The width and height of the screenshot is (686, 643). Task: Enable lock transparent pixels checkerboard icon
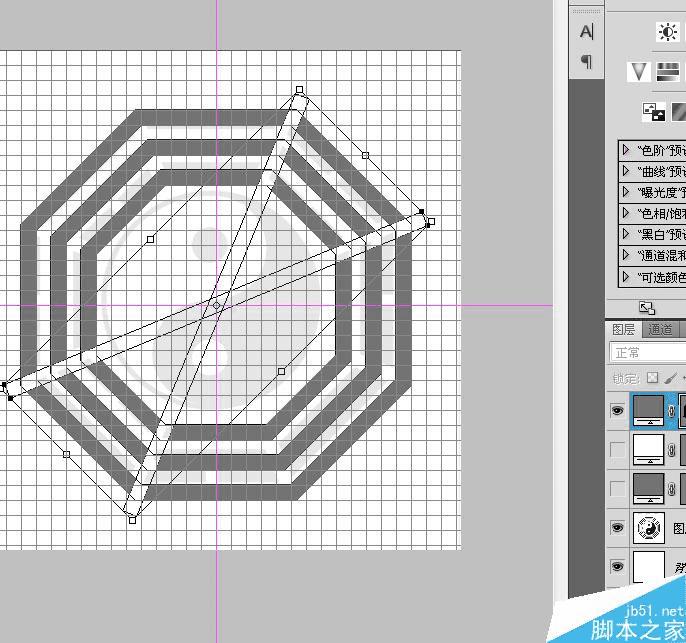coord(652,377)
